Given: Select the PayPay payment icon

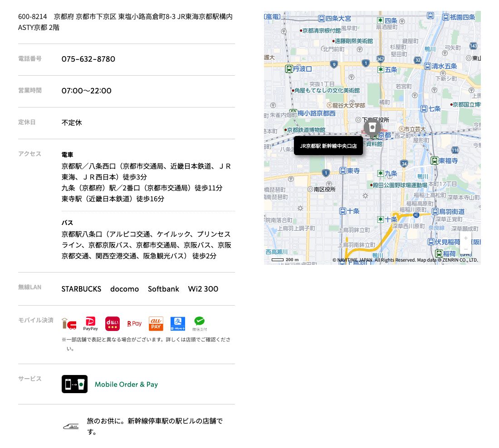Looking at the screenshot, I should [x=90, y=324].
